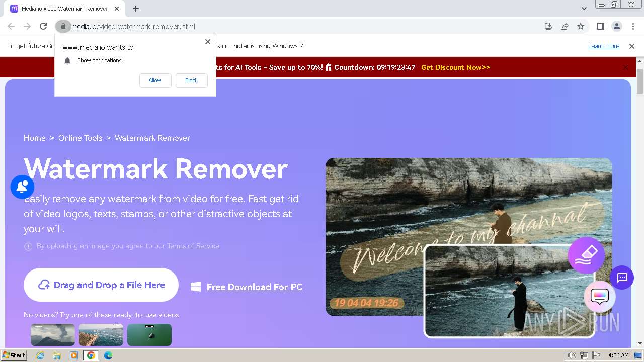Show system clock 4:36 AM

pyautogui.click(x=618, y=355)
